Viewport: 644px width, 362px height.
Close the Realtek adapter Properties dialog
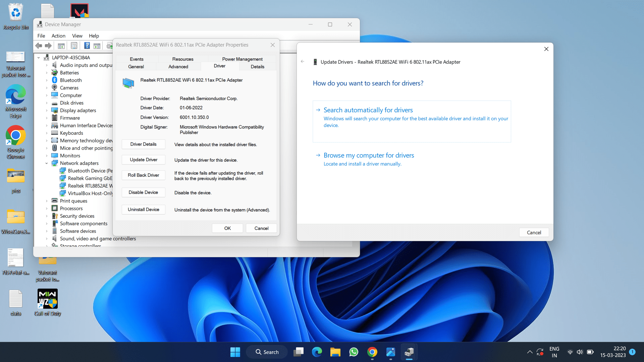(273, 45)
